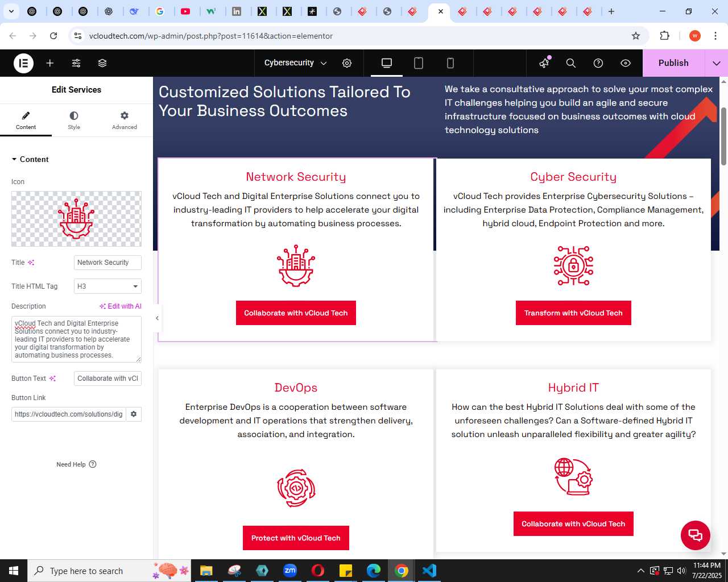Screen dimensions: 728x582
Task: Edit the Network Security title field
Action: 107,263
